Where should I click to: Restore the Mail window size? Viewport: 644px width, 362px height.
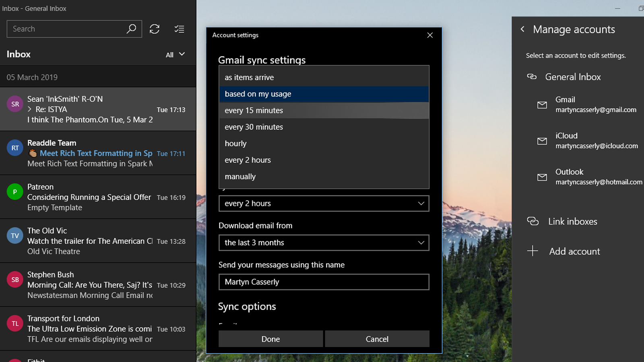point(641,8)
